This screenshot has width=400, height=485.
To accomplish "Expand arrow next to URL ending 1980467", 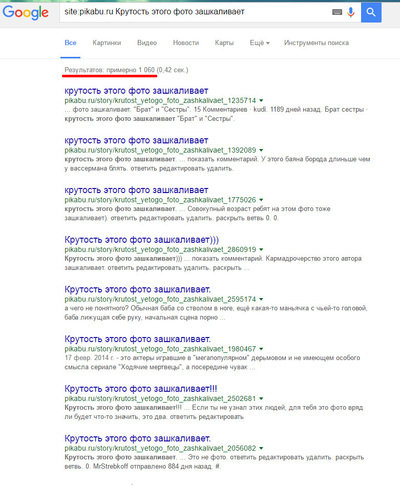I will (261, 349).
